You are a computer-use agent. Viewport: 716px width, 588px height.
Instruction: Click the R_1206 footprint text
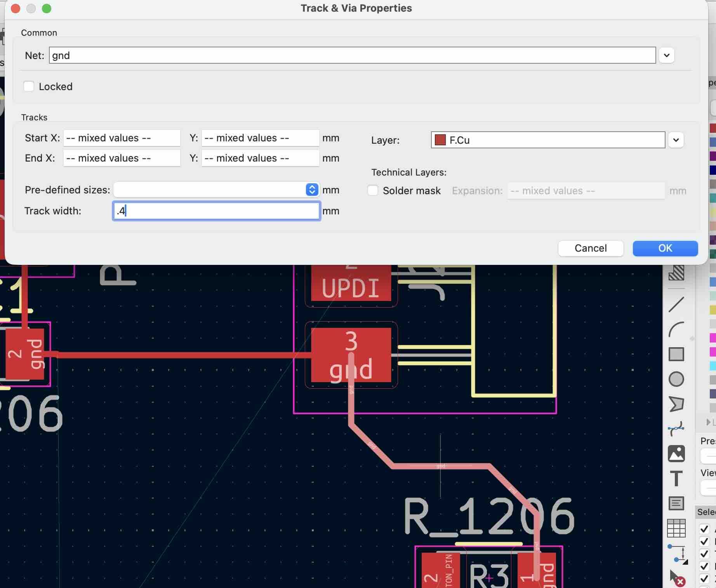489,517
